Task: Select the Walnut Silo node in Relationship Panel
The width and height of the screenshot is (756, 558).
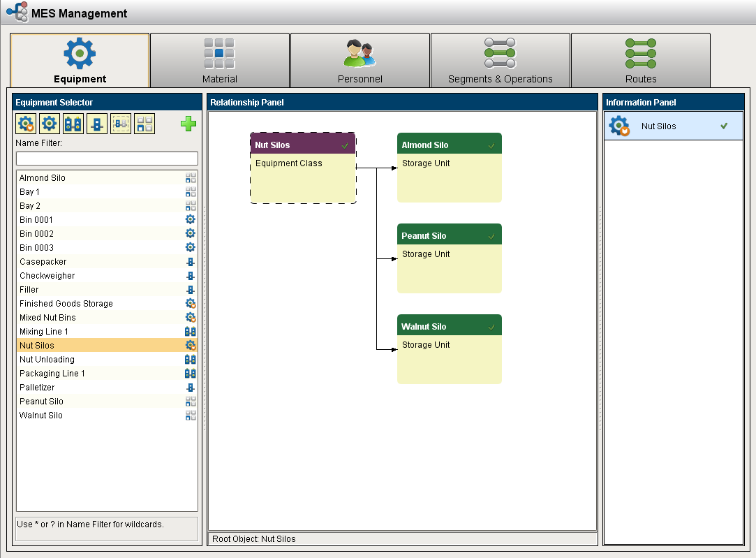Action: click(x=449, y=348)
